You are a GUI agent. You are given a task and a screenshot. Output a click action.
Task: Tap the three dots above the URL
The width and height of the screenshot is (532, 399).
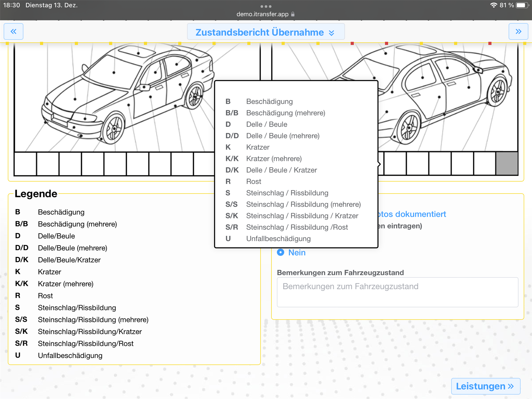pos(266,6)
